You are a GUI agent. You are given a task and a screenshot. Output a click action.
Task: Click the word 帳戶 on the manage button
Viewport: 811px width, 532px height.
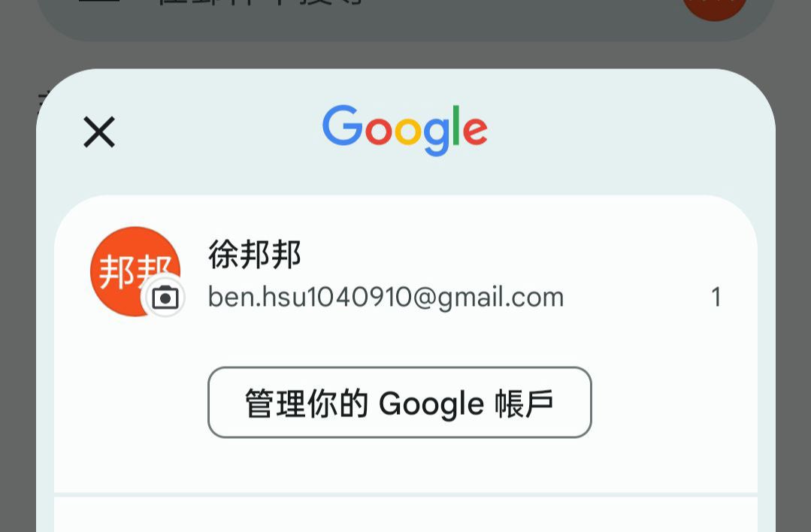524,404
